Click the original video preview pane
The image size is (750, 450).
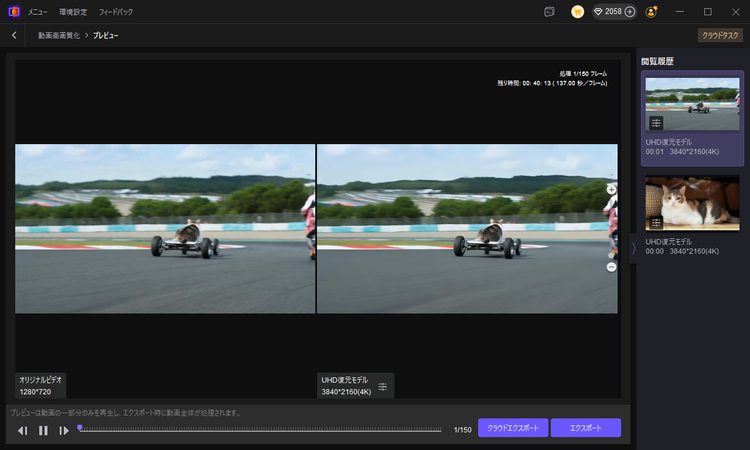(165, 229)
